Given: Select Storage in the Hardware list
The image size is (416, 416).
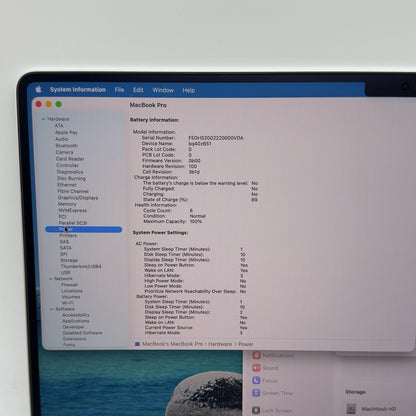Looking at the screenshot, I should (x=69, y=260).
